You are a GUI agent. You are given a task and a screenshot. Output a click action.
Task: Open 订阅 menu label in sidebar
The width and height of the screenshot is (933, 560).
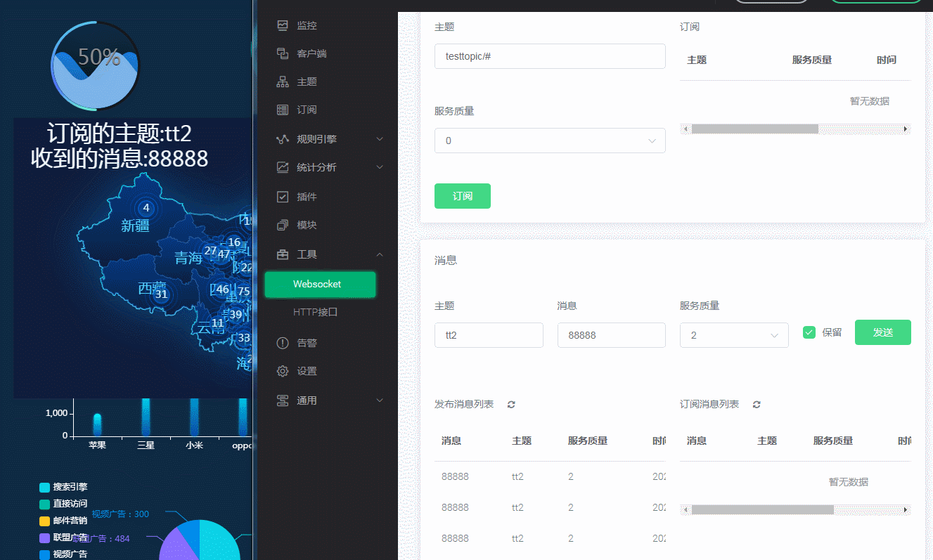(307, 110)
